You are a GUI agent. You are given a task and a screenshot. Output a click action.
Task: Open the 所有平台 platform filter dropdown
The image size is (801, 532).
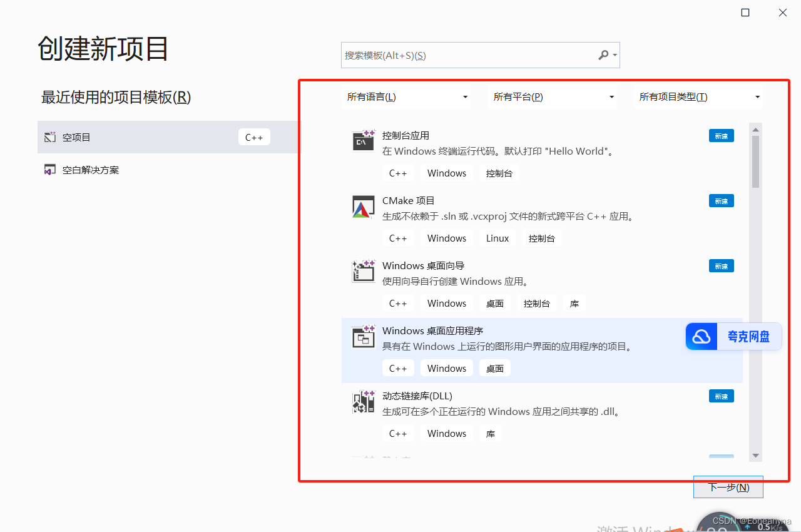pyautogui.click(x=553, y=97)
